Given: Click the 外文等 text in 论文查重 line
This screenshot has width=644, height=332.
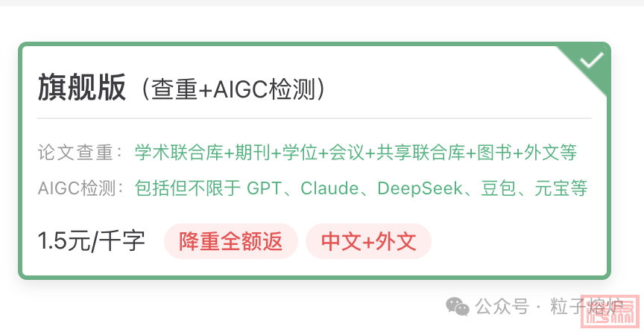Looking at the screenshot, I should click(550, 153).
